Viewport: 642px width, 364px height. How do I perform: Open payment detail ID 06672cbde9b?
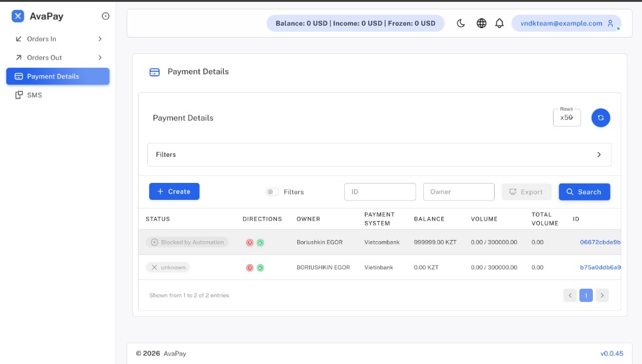point(600,242)
